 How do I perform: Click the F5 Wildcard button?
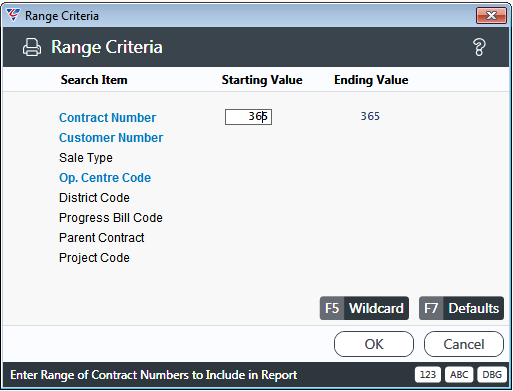364,308
